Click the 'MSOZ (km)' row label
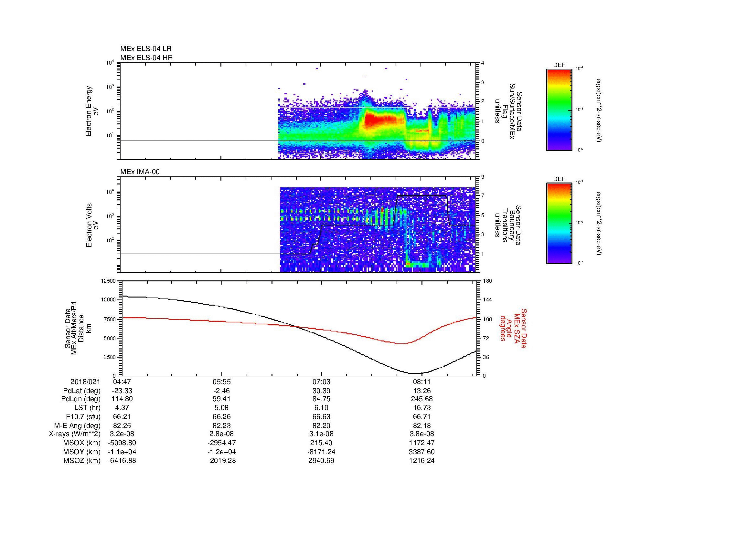Screen dimensions: 756x534 pos(82,461)
